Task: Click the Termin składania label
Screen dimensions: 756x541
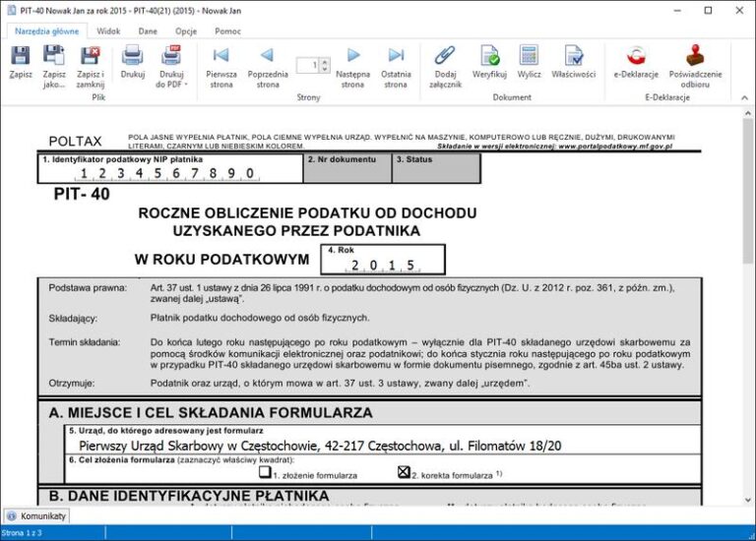Action: pyautogui.click(x=85, y=342)
